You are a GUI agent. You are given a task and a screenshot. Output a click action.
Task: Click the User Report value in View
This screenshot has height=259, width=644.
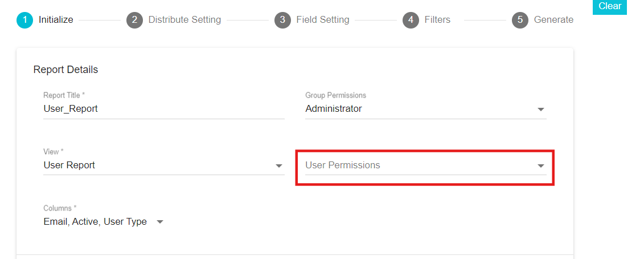pyautogui.click(x=69, y=165)
